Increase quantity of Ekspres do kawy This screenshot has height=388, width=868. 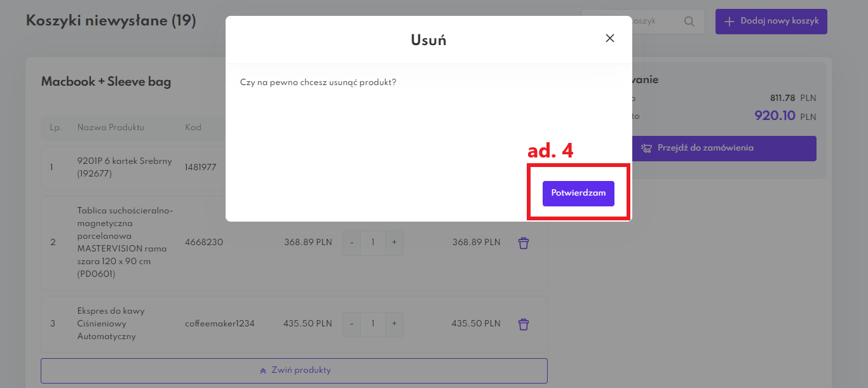coord(394,324)
